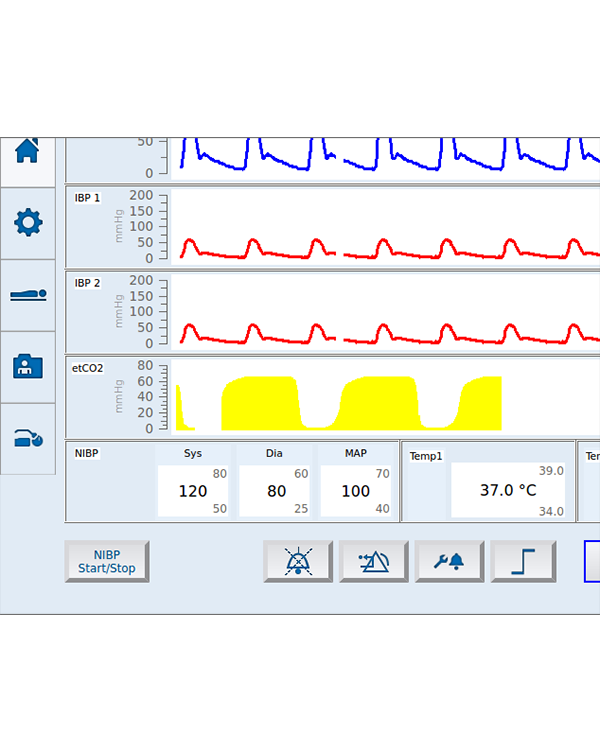Open the Home screen icon
Screen dimensions: 600x752
[x=27, y=151]
